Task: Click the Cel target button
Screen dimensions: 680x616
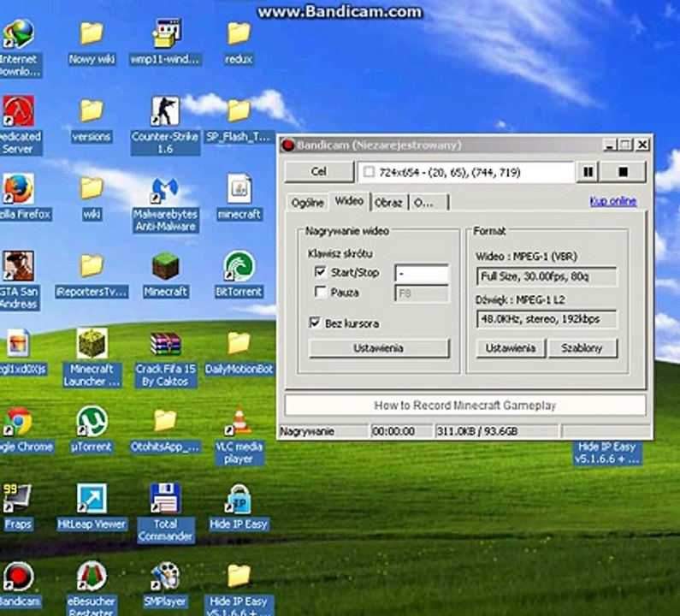Action: (x=319, y=171)
